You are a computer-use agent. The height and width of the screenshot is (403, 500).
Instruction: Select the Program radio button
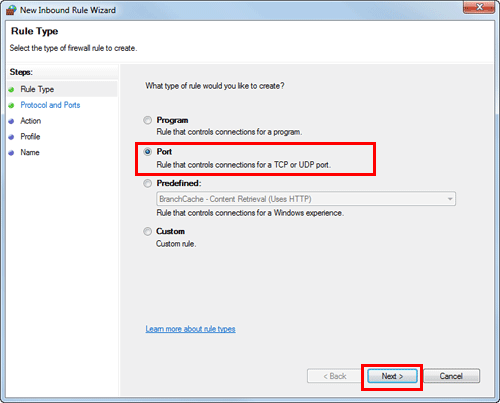[x=147, y=120]
